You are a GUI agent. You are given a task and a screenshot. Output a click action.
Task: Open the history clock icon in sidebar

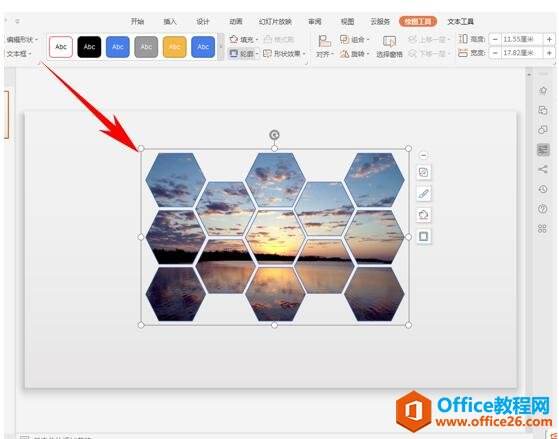[x=543, y=189]
